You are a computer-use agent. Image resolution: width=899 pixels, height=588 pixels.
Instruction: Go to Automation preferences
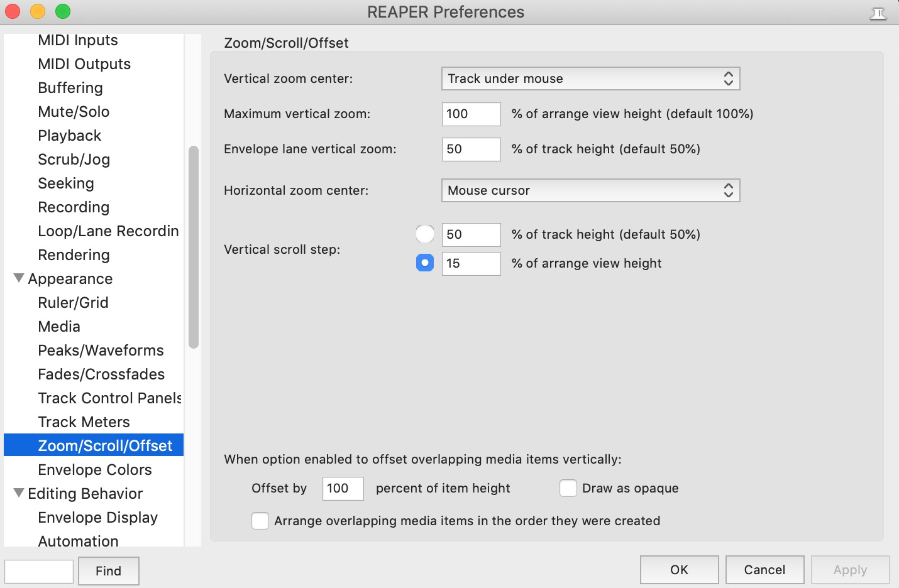(78, 541)
